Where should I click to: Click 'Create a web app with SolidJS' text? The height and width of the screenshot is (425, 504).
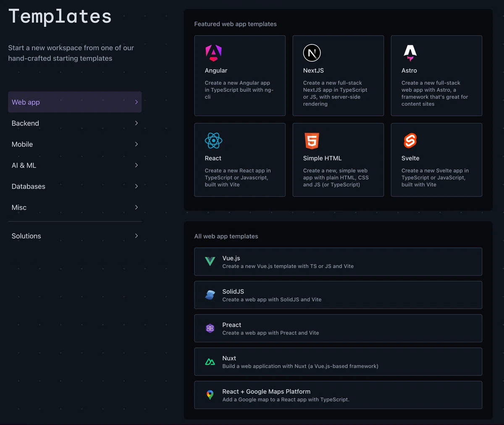272,300
